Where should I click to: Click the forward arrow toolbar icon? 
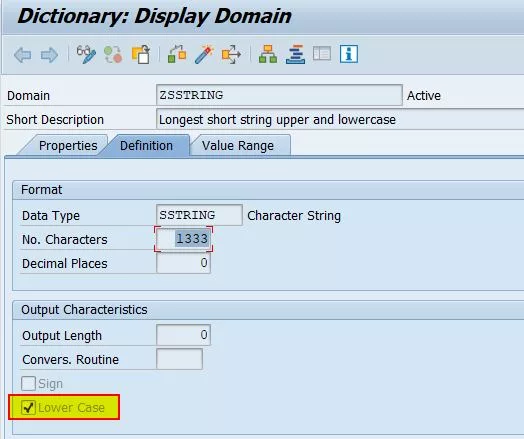click(49, 54)
